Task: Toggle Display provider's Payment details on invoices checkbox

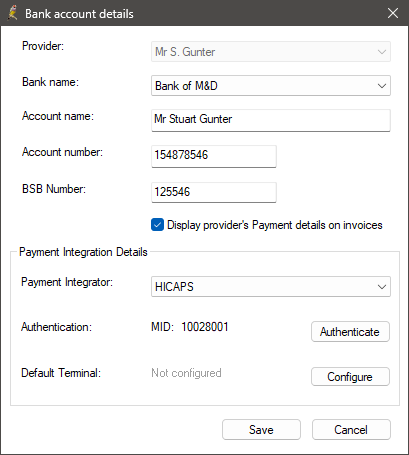Action: point(157,225)
